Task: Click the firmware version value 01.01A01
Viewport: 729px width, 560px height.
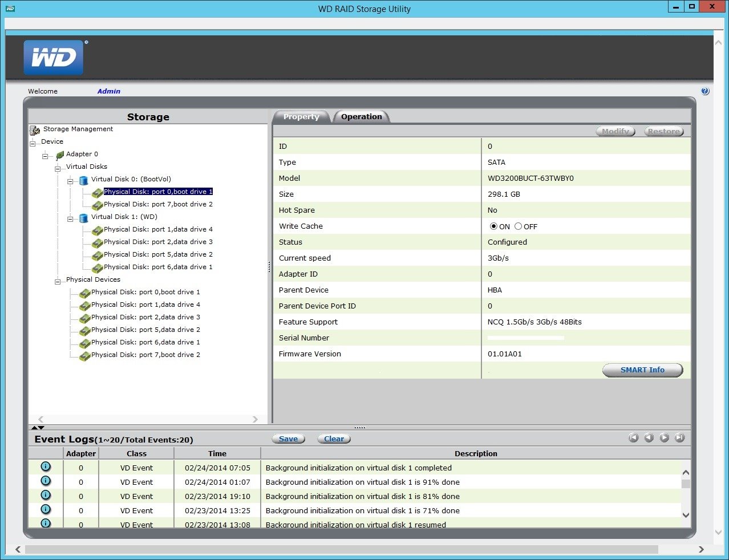Action: click(505, 354)
